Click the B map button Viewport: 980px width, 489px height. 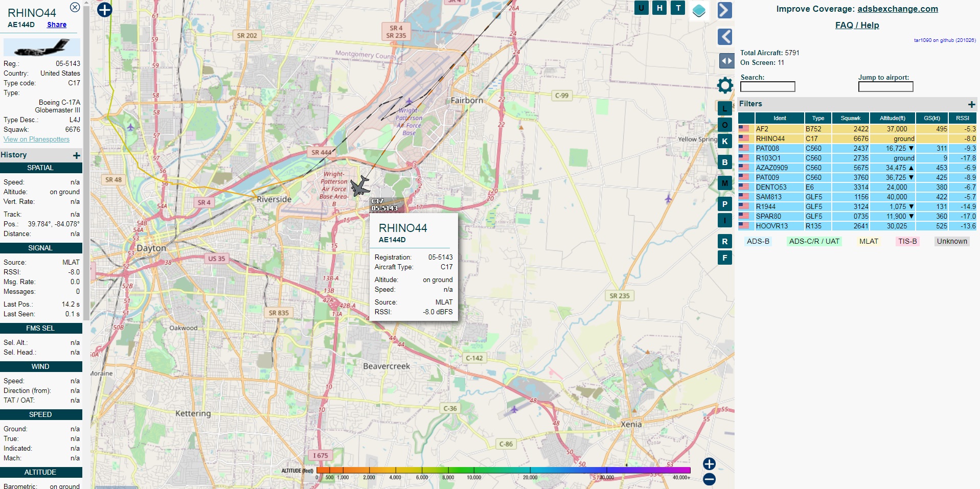coord(724,162)
